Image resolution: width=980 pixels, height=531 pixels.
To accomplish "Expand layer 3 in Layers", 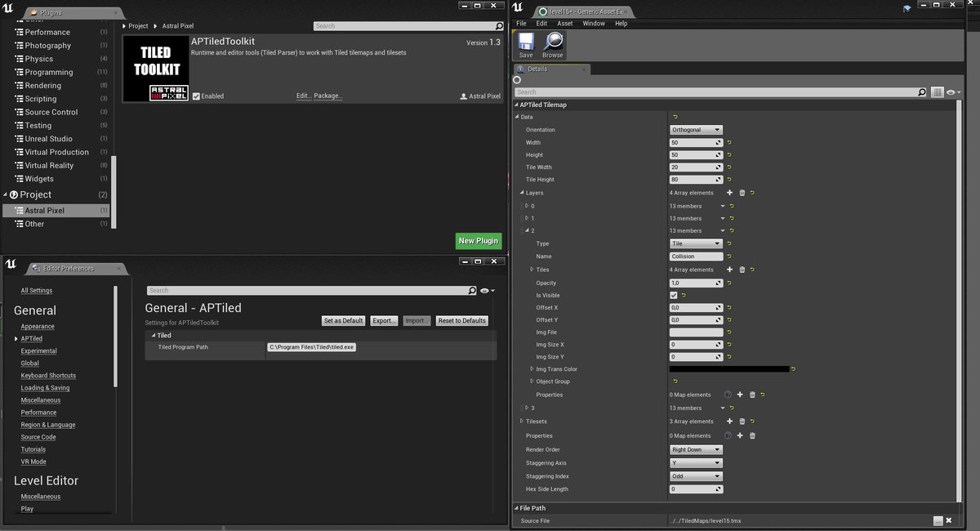I will [x=527, y=408].
